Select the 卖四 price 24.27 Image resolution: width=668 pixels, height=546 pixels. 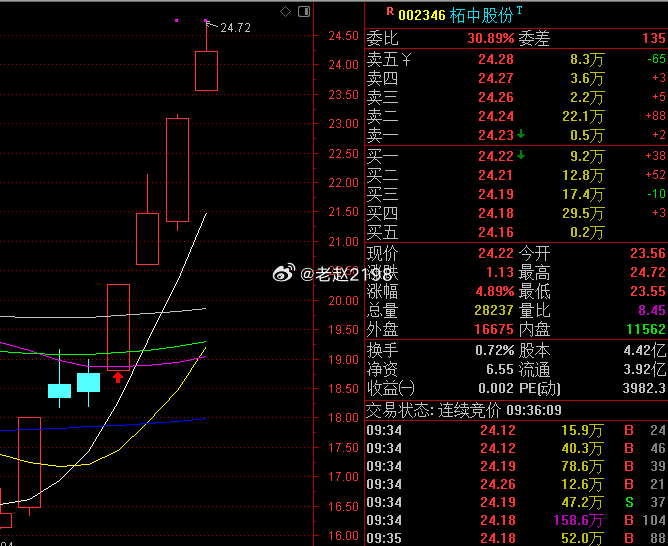(496, 78)
